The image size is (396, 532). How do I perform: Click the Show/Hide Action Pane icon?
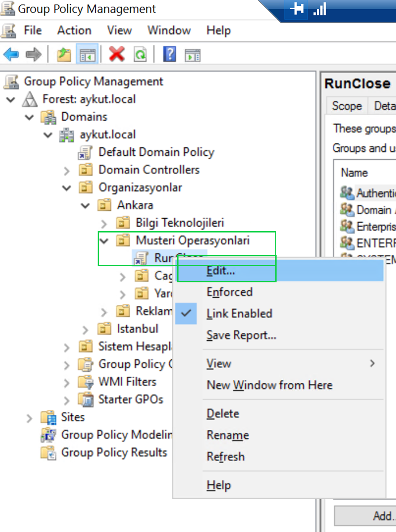(193, 54)
